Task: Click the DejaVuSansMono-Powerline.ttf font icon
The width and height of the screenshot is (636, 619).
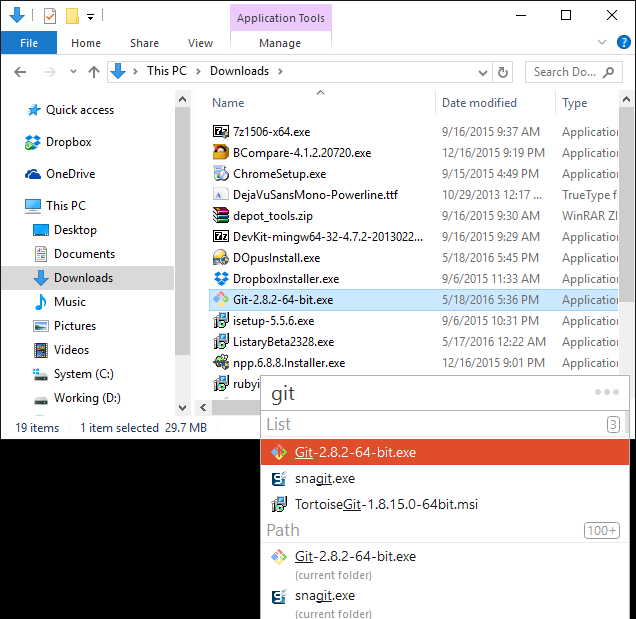Action: pos(221,195)
